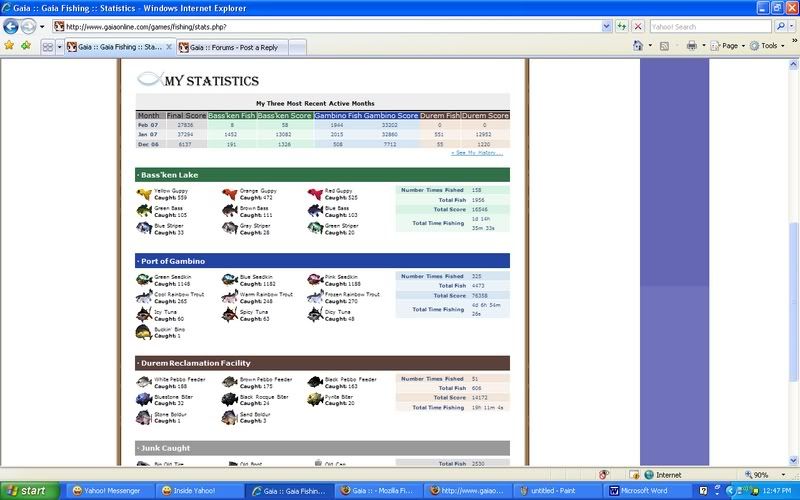The height and width of the screenshot is (500, 800).
Task: Click the Junk Caught section header
Action: pyautogui.click(x=322, y=448)
